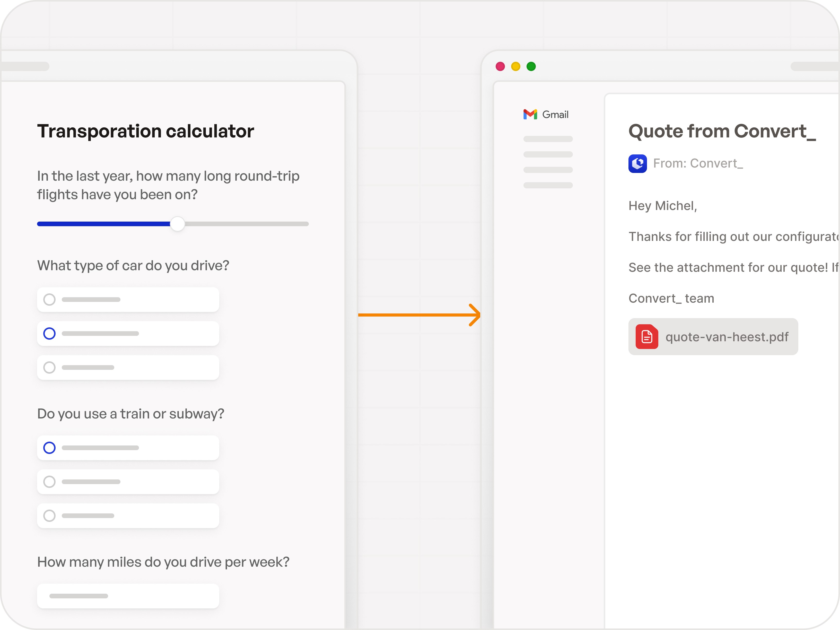Click the Convert_ sender avatar icon
Image resolution: width=840 pixels, height=630 pixels.
(x=638, y=164)
